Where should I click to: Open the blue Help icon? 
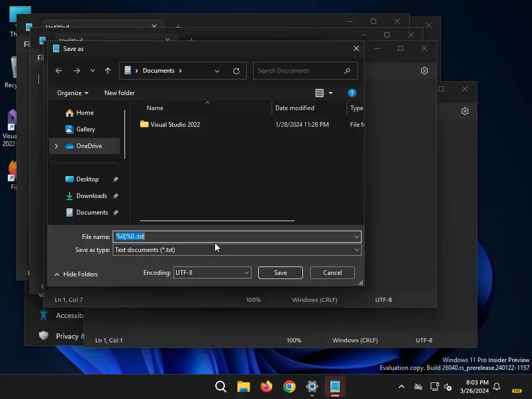(x=352, y=93)
